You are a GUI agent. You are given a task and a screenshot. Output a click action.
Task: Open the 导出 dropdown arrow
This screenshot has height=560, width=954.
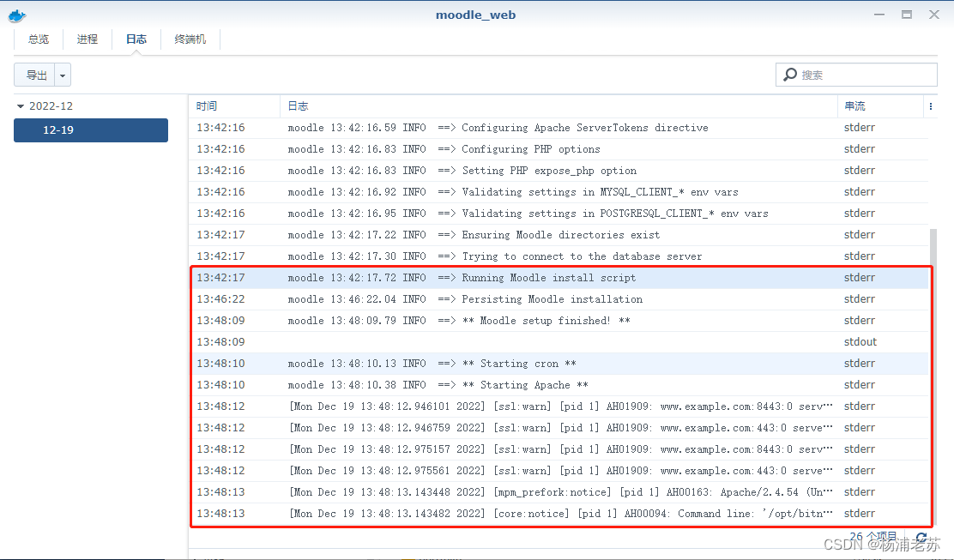coord(63,75)
